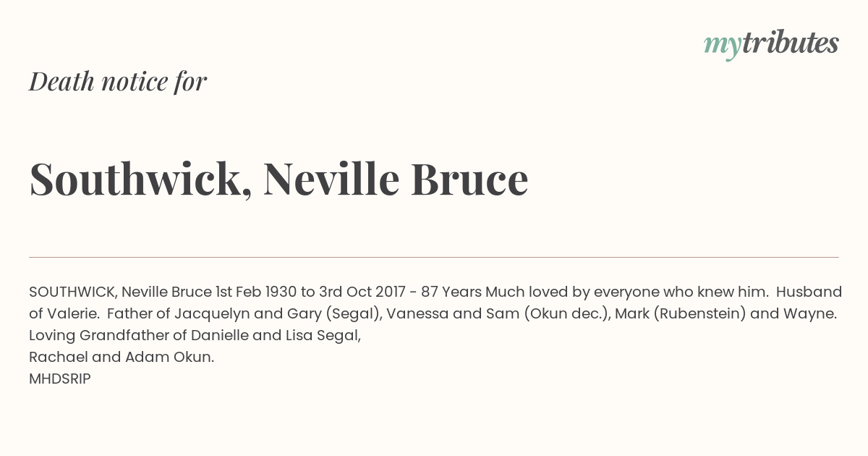This screenshot has height=456, width=868.
Task: Click the dark "tributes" part of logo
Action: pyautogui.click(x=791, y=43)
